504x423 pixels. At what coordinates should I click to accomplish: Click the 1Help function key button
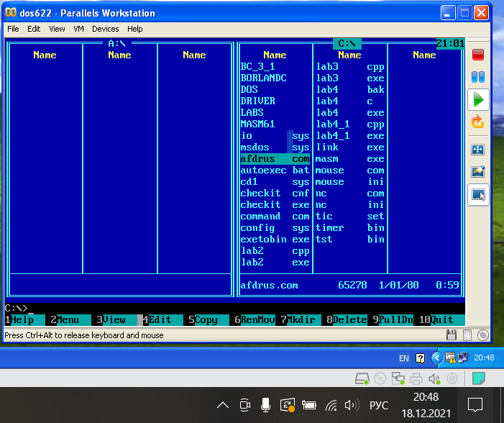pos(24,319)
